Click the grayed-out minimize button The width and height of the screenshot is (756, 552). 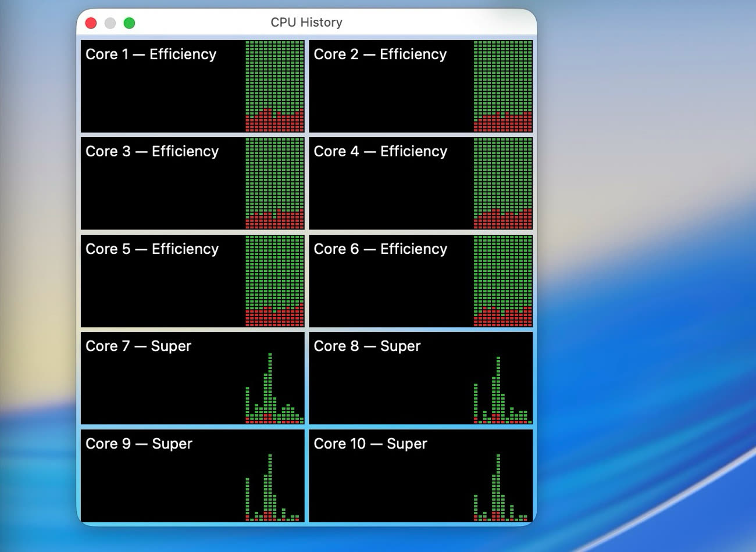110,23
